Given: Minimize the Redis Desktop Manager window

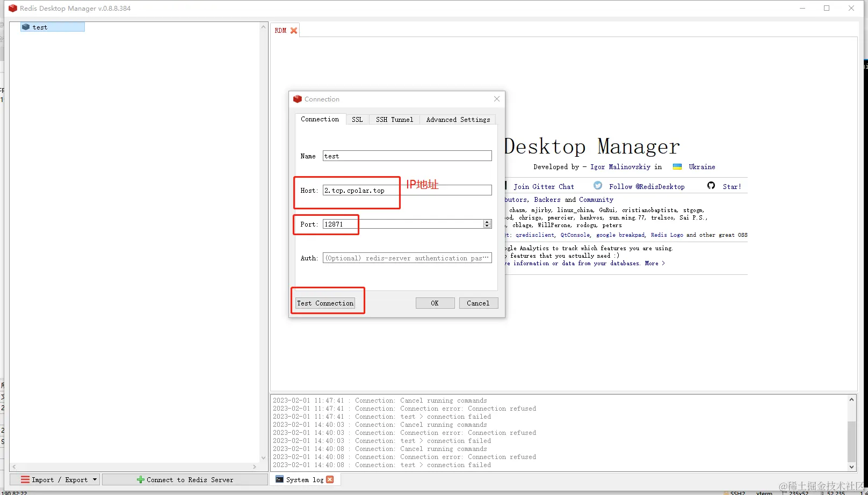Looking at the screenshot, I should (802, 8).
